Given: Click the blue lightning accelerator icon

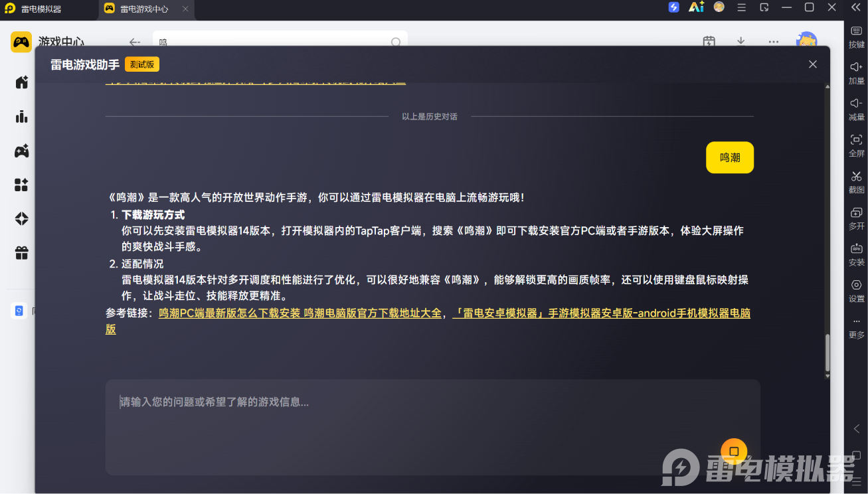Looking at the screenshot, I should pyautogui.click(x=674, y=7).
